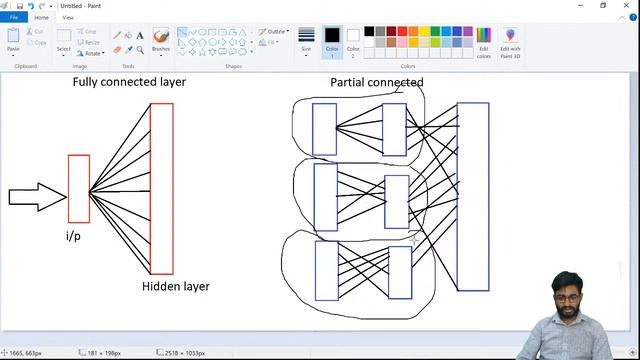Select Color 1 foreground box
640x360 pixels.
[332, 43]
